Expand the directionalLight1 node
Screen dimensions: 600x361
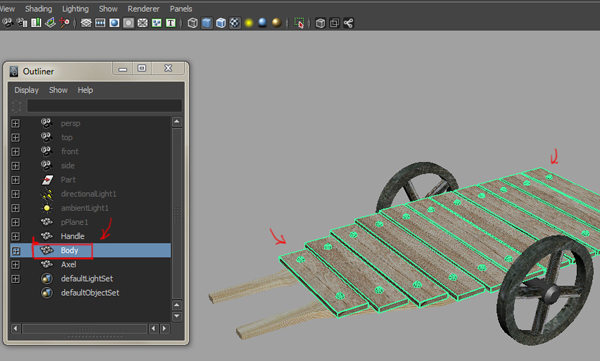pos(15,194)
